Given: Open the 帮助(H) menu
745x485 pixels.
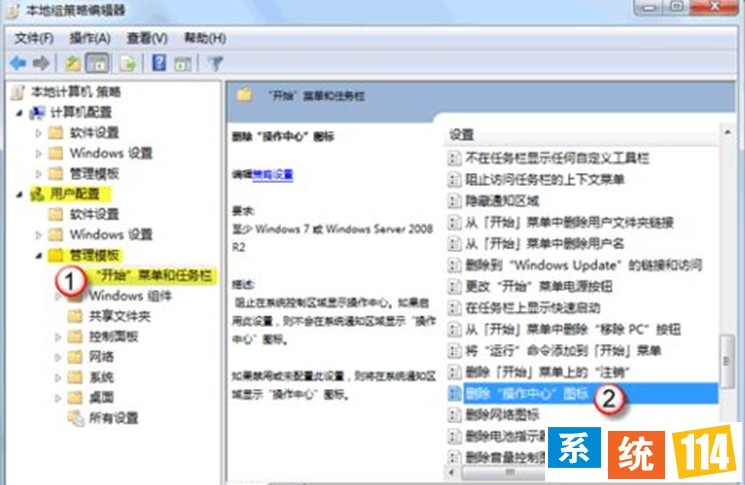Looking at the screenshot, I should click(x=205, y=38).
